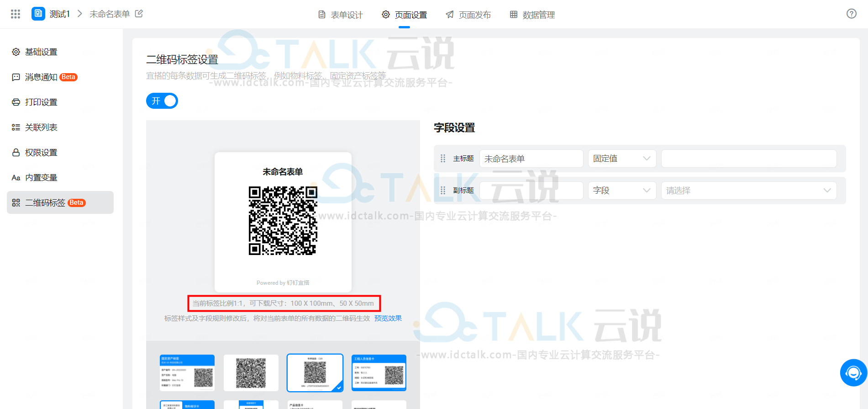Select the blue 固定资产标签 template thumbnail
The width and height of the screenshot is (868, 409).
click(187, 373)
